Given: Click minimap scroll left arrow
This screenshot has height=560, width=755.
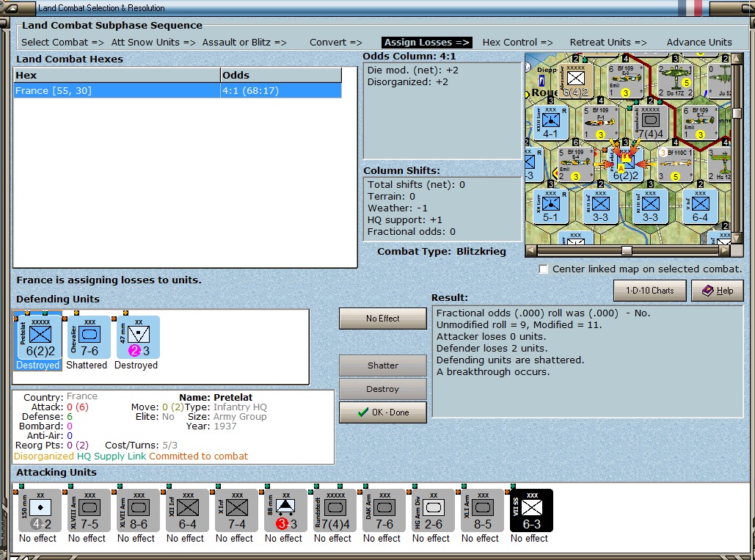Looking at the screenshot, I should coord(530,250).
